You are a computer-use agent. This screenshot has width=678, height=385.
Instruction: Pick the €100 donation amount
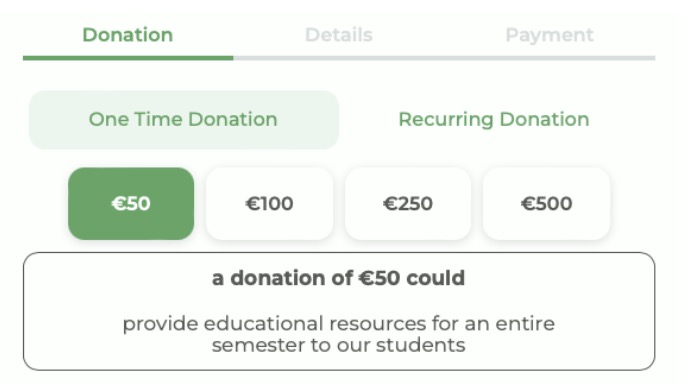[x=269, y=204]
